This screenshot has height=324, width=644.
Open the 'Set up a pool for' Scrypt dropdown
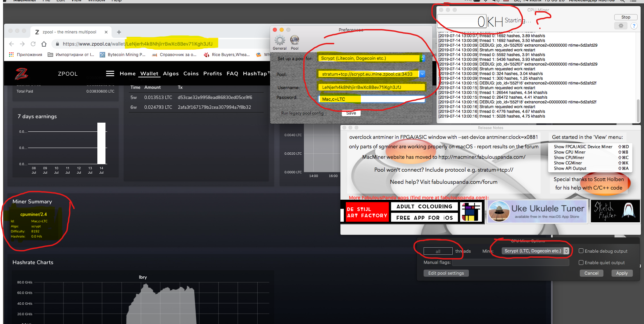(x=371, y=58)
